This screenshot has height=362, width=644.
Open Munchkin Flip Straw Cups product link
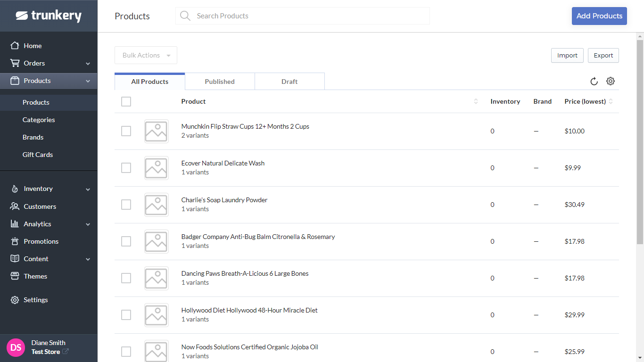245,126
